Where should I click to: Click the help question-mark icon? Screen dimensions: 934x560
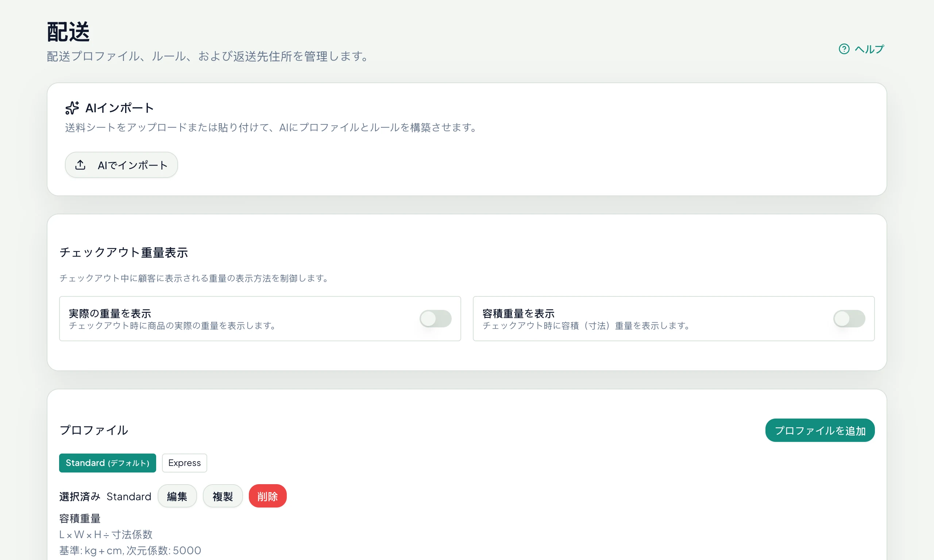point(844,49)
